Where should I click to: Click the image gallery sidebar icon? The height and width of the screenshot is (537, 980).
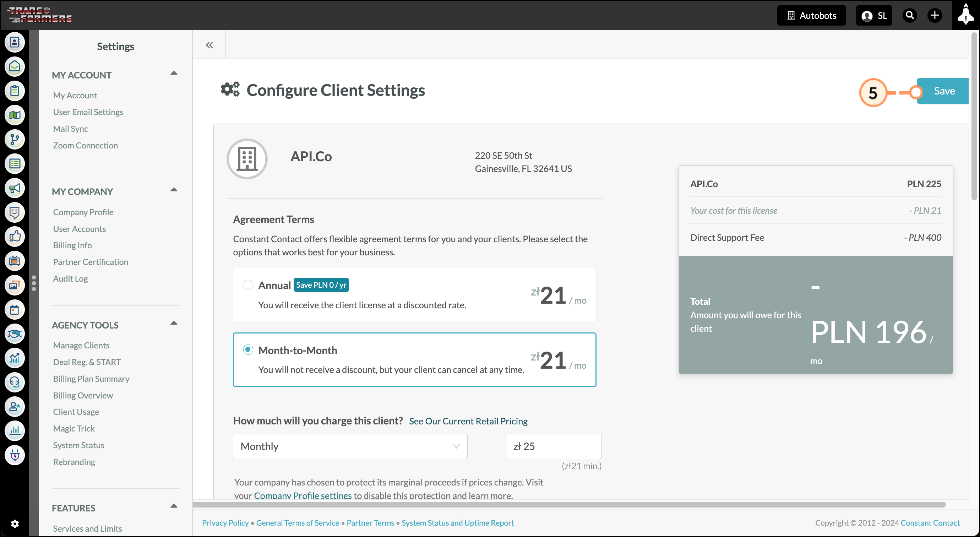click(x=15, y=286)
